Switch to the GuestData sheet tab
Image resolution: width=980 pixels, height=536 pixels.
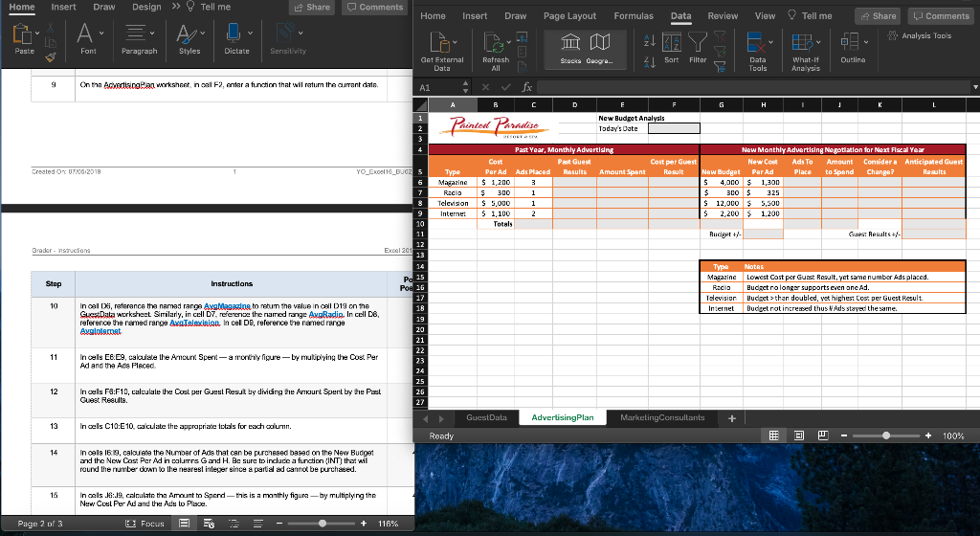tap(486, 418)
